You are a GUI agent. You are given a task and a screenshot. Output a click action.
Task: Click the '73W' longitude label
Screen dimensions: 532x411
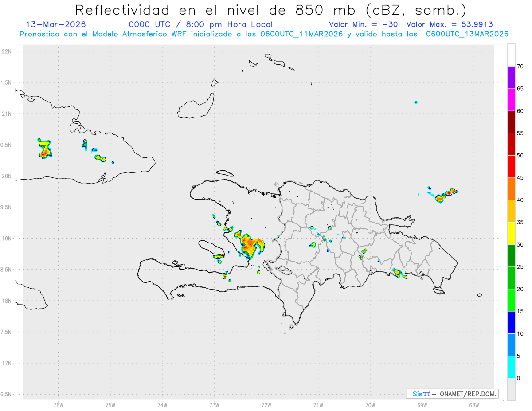click(214, 405)
